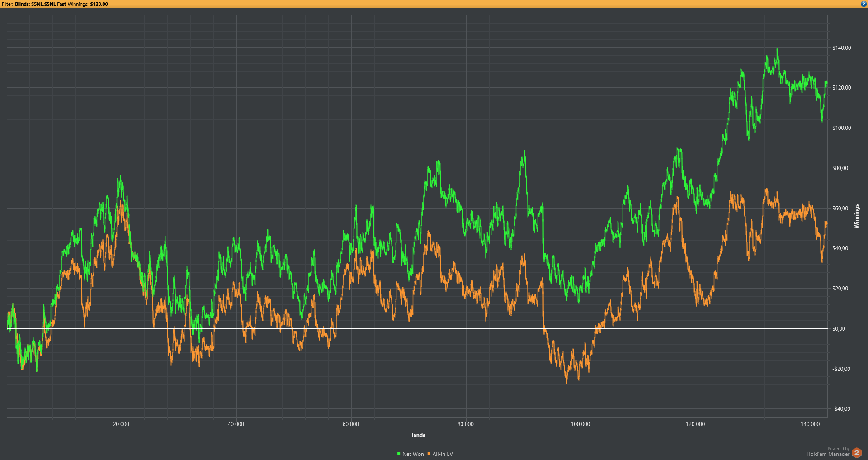Click the 40 000 hands axis label
The width and height of the screenshot is (868, 460).
[x=236, y=424]
